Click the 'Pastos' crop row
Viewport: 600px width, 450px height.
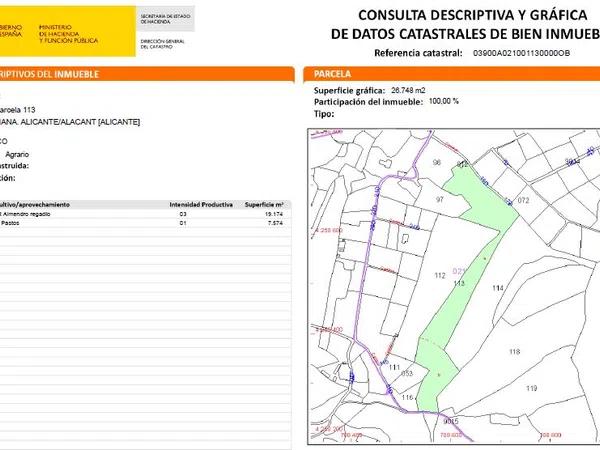click(145, 223)
